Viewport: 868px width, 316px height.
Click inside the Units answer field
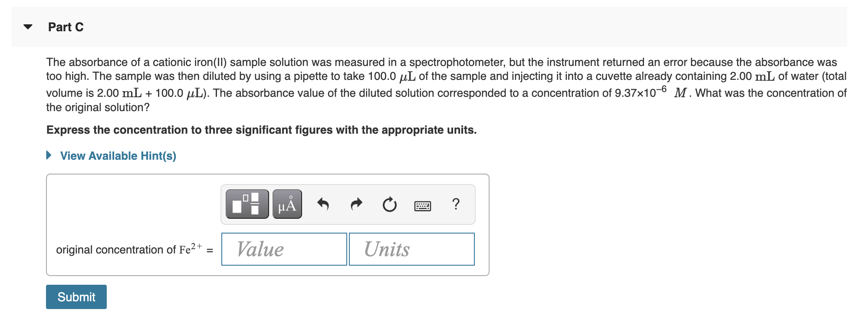point(411,249)
